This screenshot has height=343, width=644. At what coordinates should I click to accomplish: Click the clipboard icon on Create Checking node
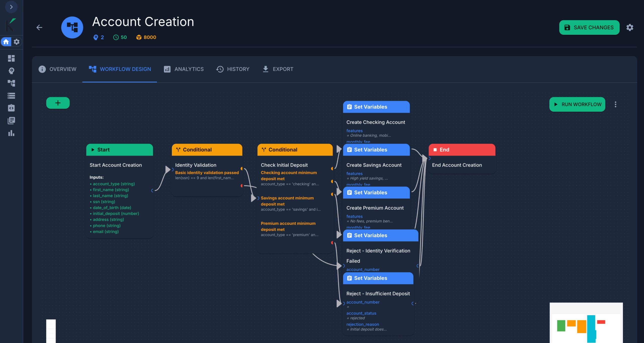[349, 107]
